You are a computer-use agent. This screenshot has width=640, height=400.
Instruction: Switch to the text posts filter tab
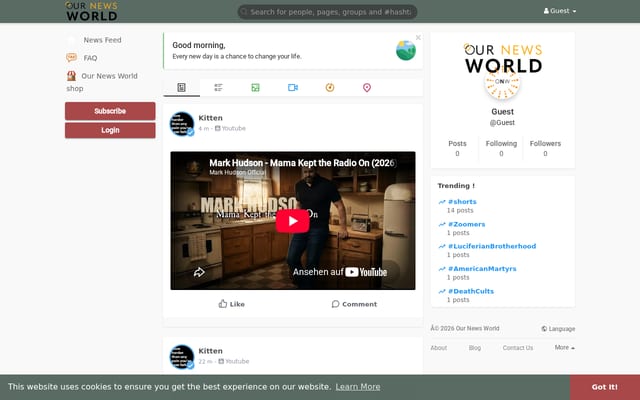tap(218, 87)
